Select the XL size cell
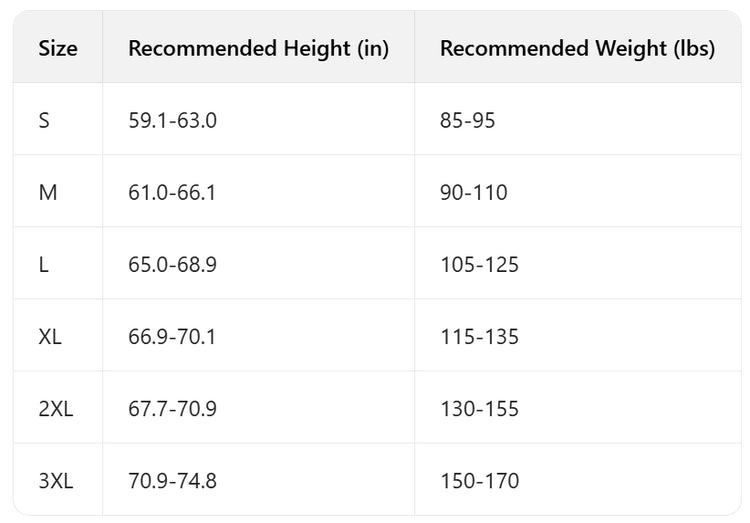The height and width of the screenshot is (523, 750). (50, 336)
